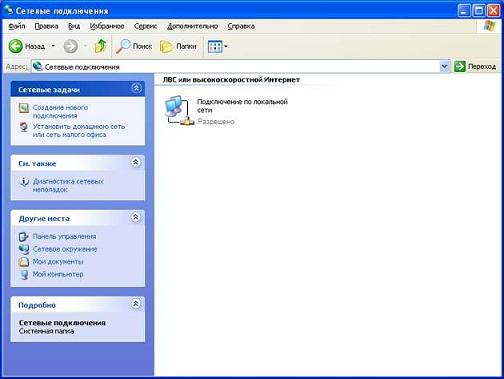Open the Вид menu
The width and height of the screenshot is (504, 379).
click(x=74, y=26)
